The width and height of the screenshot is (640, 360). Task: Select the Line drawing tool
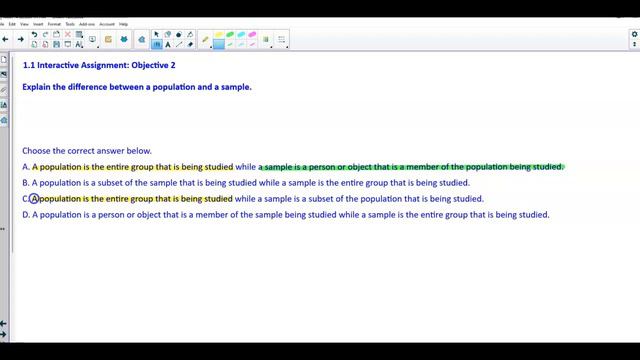(179, 44)
